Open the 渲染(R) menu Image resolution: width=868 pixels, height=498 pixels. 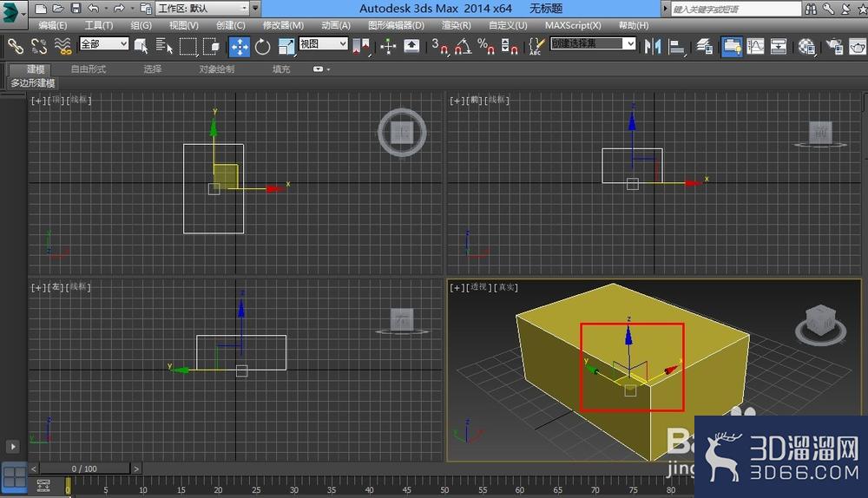tap(457, 25)
